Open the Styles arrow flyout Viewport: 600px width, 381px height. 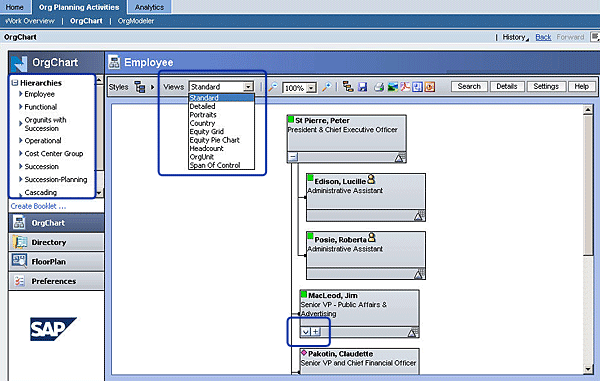[x=152, y=87]
